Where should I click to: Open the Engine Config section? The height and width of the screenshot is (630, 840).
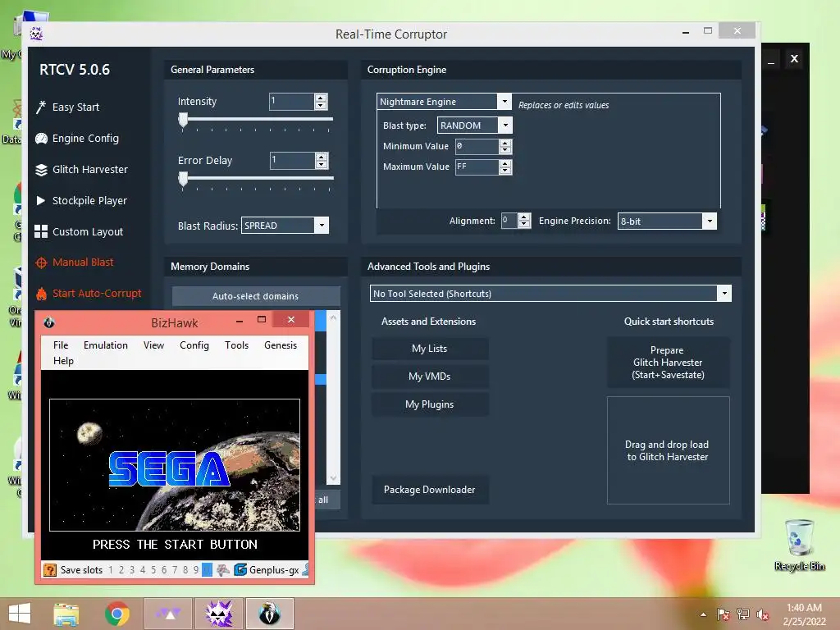click(x=77, y=138)
